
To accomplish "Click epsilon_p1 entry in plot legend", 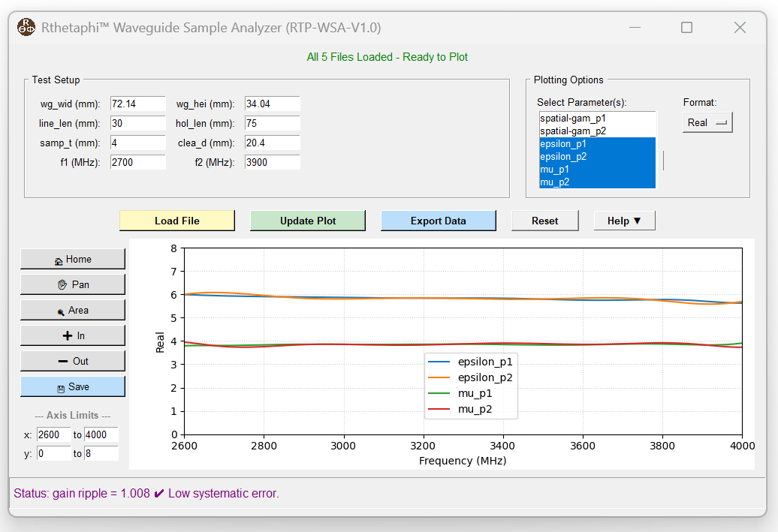I will (x=470, y=362).
